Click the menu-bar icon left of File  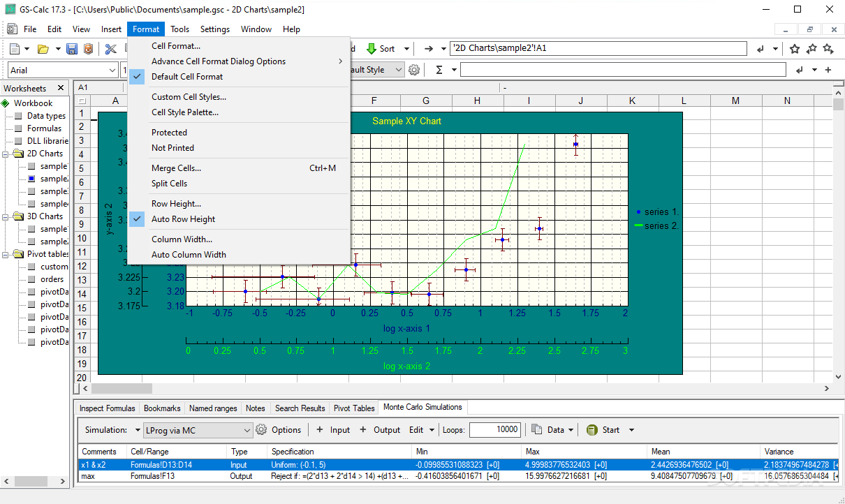click(x=12, y=29)
